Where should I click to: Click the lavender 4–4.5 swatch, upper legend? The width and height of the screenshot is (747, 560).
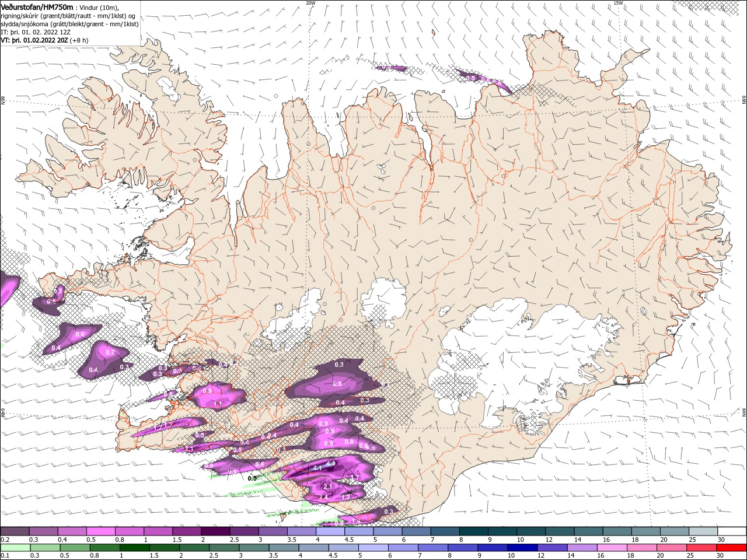pos(330,531)
